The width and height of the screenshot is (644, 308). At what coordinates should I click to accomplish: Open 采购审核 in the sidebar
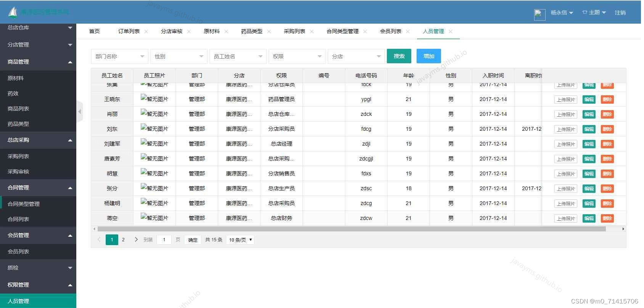click(x=38, y=172)
